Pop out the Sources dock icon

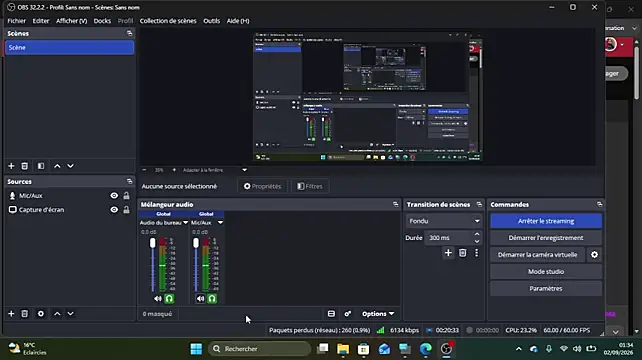129,181
